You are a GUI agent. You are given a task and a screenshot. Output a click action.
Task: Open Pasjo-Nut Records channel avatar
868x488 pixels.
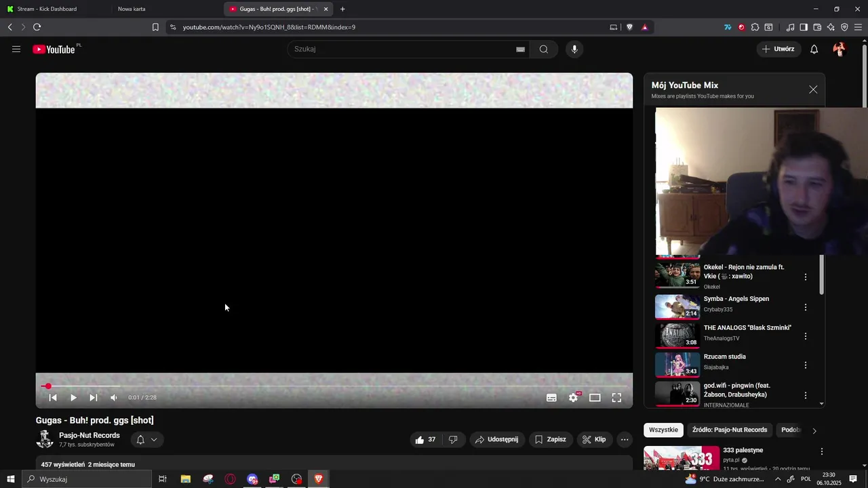click(x=45, y=439)
